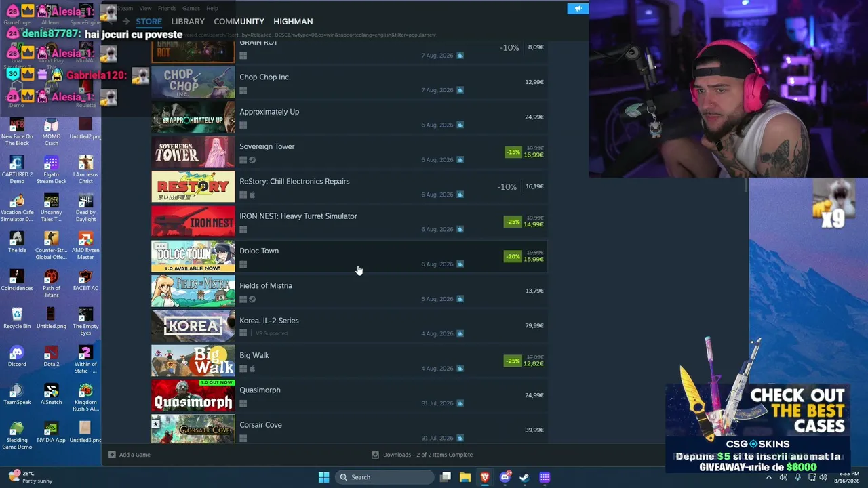This screenshot has height=488, width=868.
Task: Open Task View on the taskbar
Action: point(446,477)
